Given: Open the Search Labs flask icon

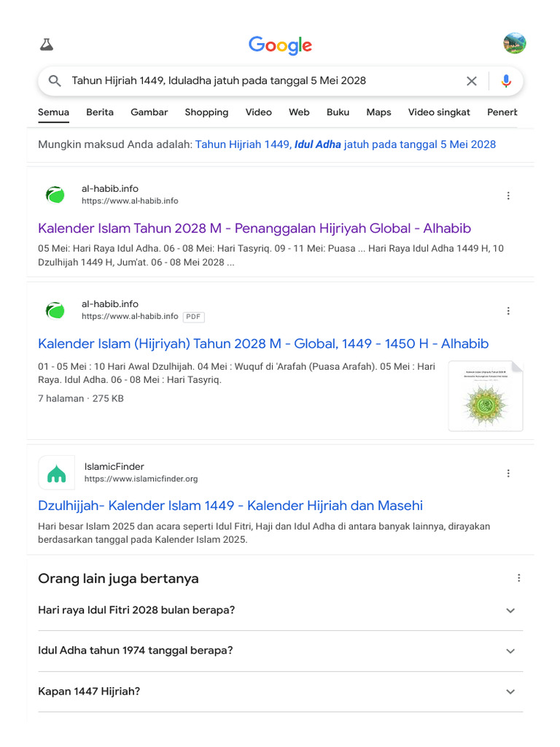Looking at the screenshot, I should pos(47,44).
